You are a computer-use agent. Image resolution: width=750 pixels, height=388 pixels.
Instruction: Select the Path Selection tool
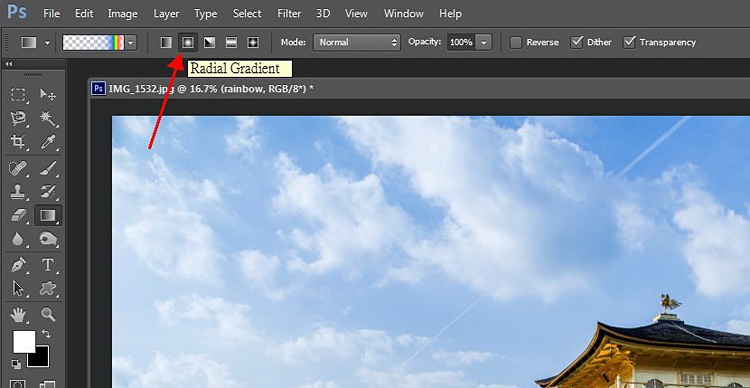pyautogui.click(x=18, y=288)
